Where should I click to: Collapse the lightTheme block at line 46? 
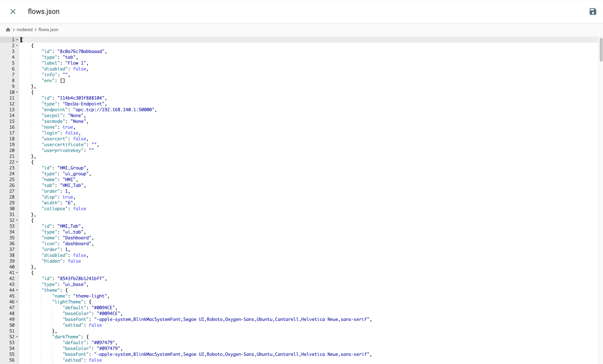click(17, 302)
